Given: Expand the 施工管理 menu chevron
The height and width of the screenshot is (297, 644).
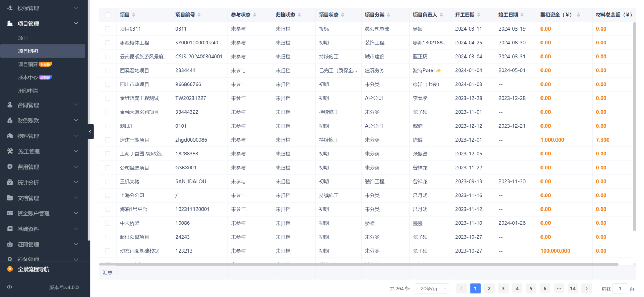Looking at the screenshot, I should (76, 151).
